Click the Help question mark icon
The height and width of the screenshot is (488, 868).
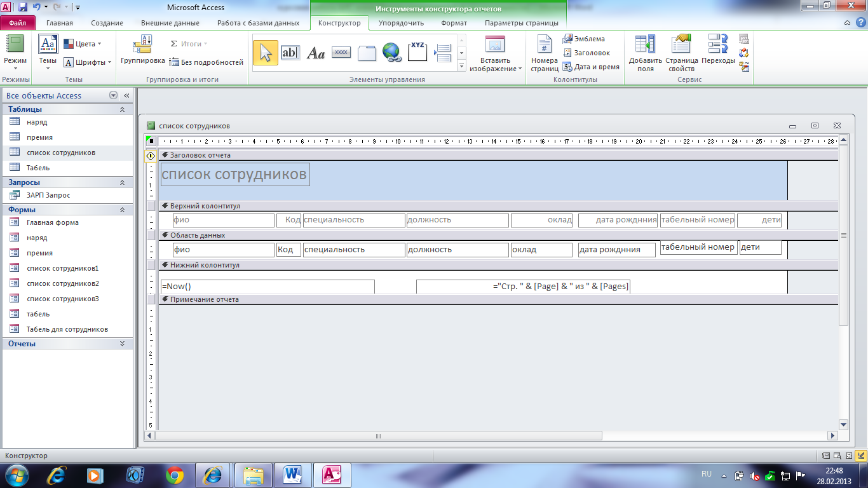(x=860, y=23)
